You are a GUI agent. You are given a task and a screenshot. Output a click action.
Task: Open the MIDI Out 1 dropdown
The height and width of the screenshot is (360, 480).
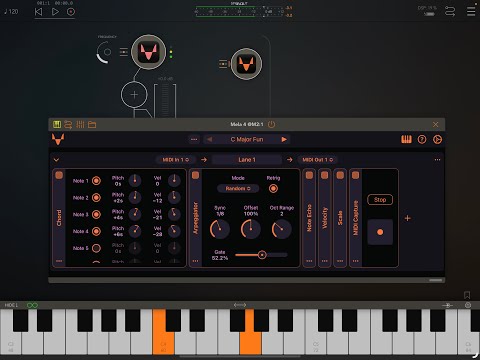[x=317, y=160]
